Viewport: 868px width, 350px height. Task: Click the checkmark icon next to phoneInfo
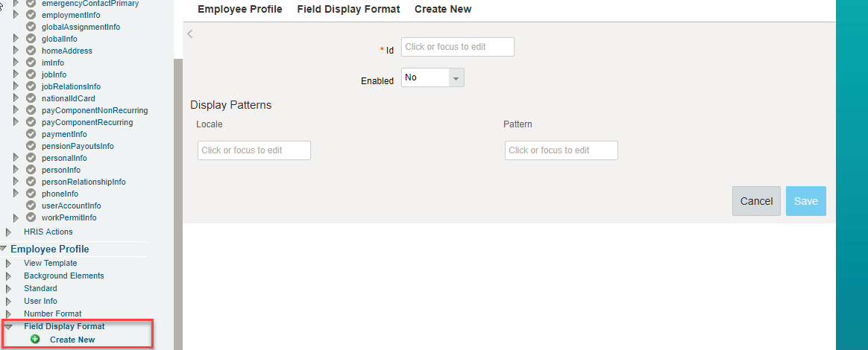pyautogui.click(x=31, y=194)
